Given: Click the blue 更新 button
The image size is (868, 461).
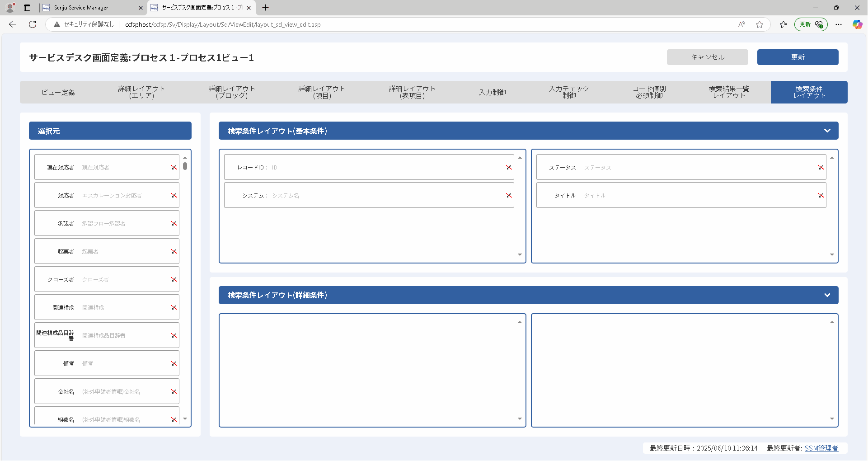Looking at the screenshot, I should click(x=798, y=57).
